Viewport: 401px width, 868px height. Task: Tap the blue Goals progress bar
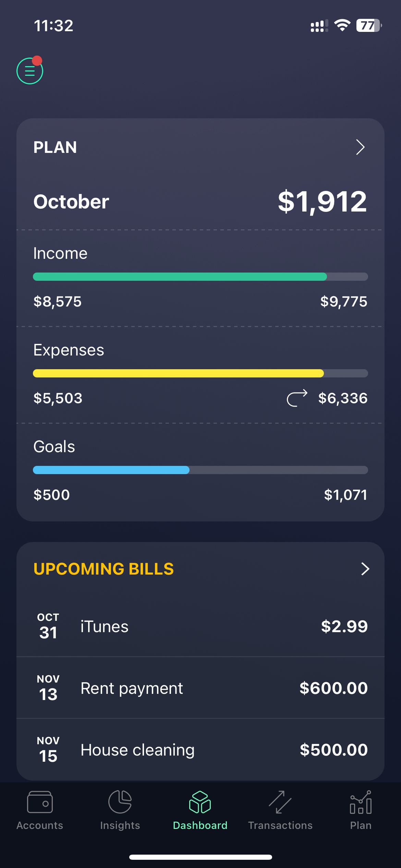200,470
